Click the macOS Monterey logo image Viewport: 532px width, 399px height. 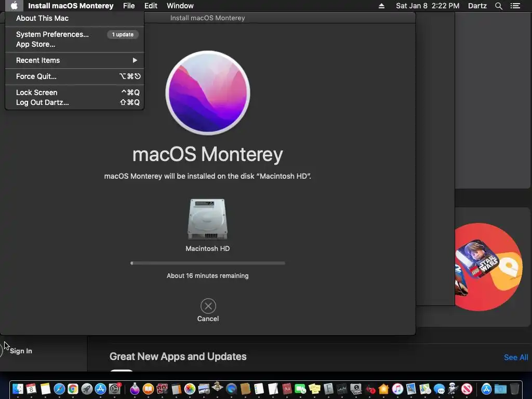pos(208,92)
